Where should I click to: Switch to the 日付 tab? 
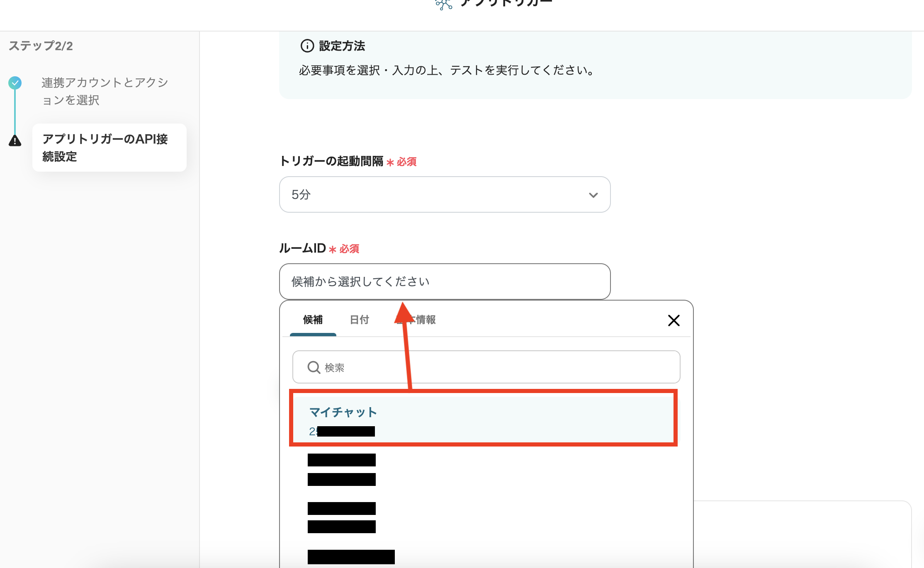pos(359,320)
